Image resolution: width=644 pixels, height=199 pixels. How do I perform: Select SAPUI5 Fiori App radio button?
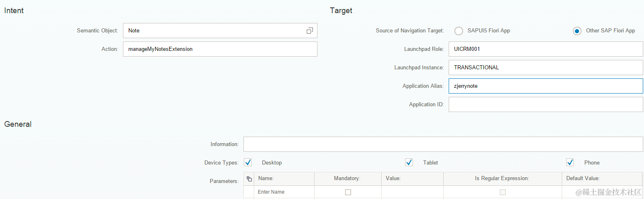click(x=459, y=31)
